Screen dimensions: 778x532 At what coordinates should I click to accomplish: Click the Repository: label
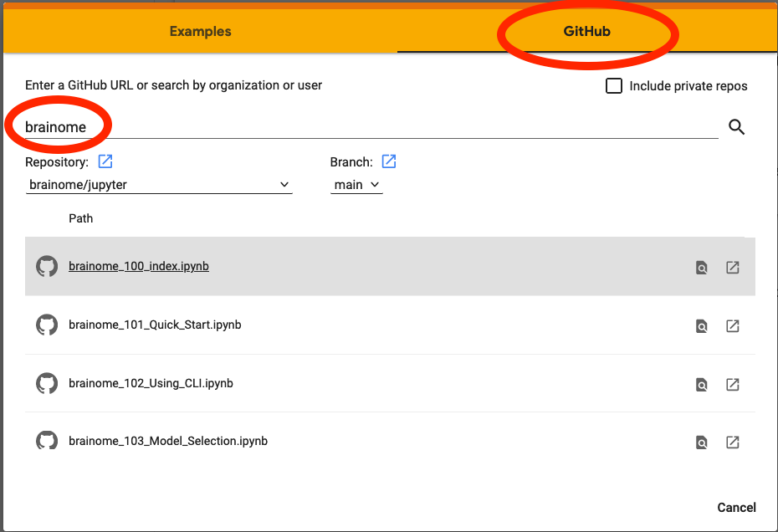click(x=57, y=162)
